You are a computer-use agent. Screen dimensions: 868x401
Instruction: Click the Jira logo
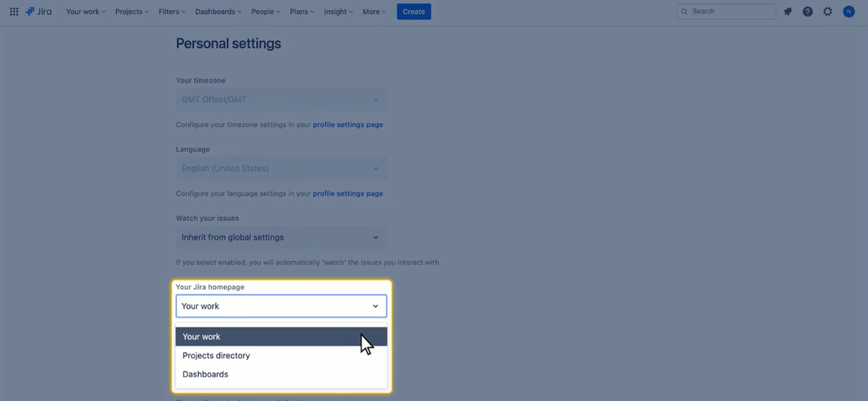tap(38, 11)
